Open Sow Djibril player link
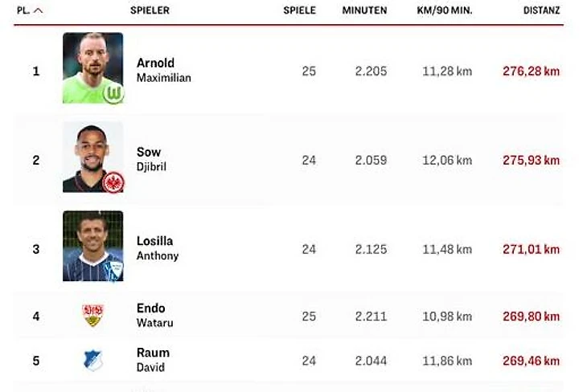Image resolution: width=587 pixels, height=392 pixels. click(x=151, y=159)
